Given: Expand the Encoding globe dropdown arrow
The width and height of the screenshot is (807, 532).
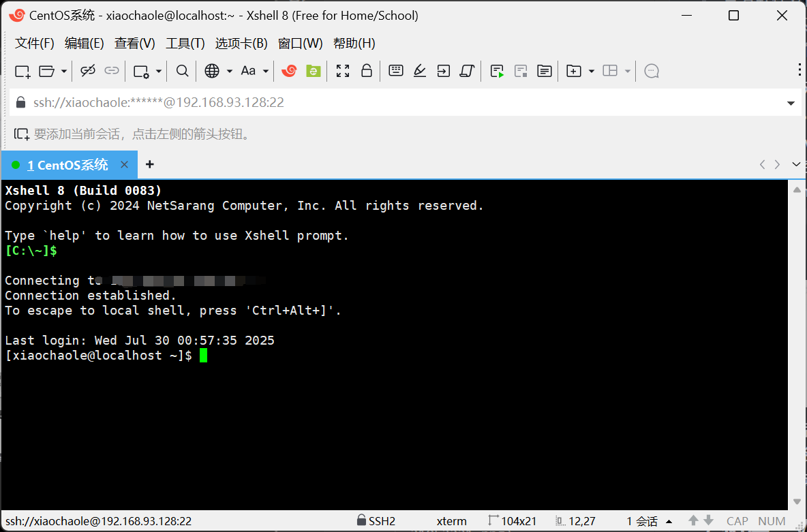Looking at the screenshot, I should [x=230, y=71].
